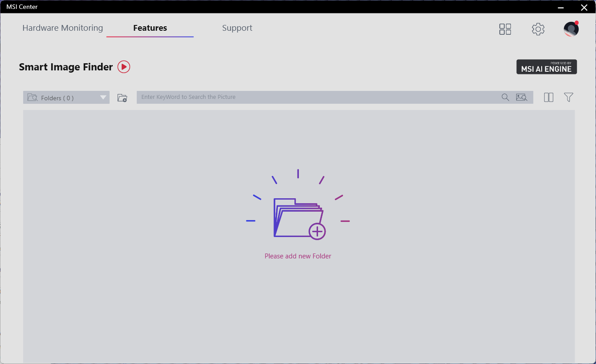This screenshot has width=596, height=364.
Task: Toggle the split column view icon
Action: click(549, 97)
